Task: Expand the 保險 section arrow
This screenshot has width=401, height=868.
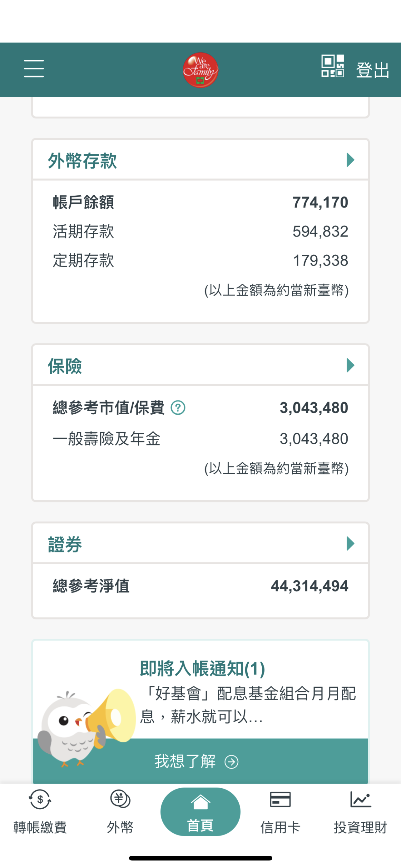Action: click(x=350, y=365)
